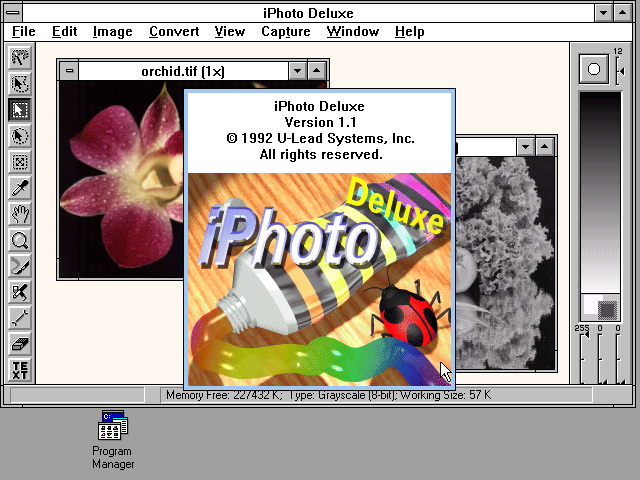Screen dimensions: 640x480
Task: Open the Image menu
Action: tap(113, 31)
